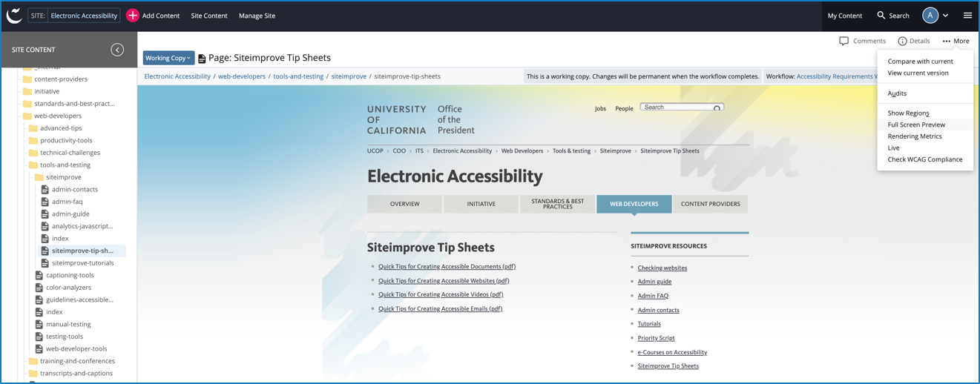Open the siteimprove-tutorials page in tree
Screen dimensions: 980x384
tap(82, 263)
